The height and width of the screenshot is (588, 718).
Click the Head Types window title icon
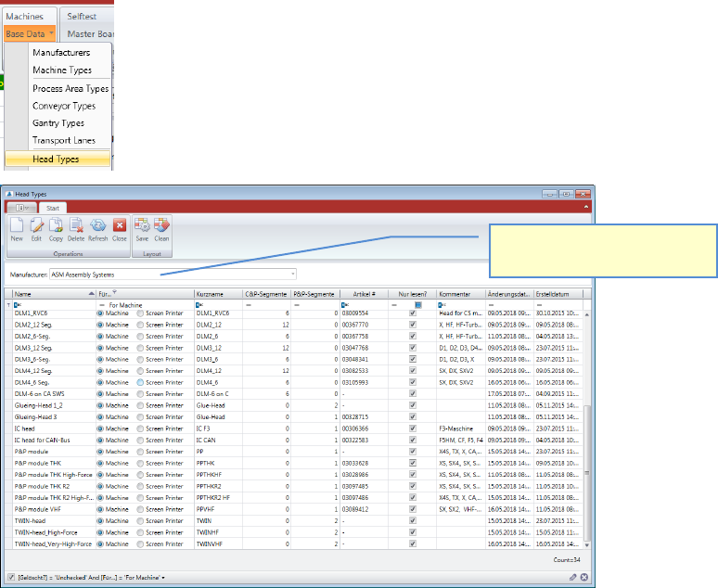[9, 194]
